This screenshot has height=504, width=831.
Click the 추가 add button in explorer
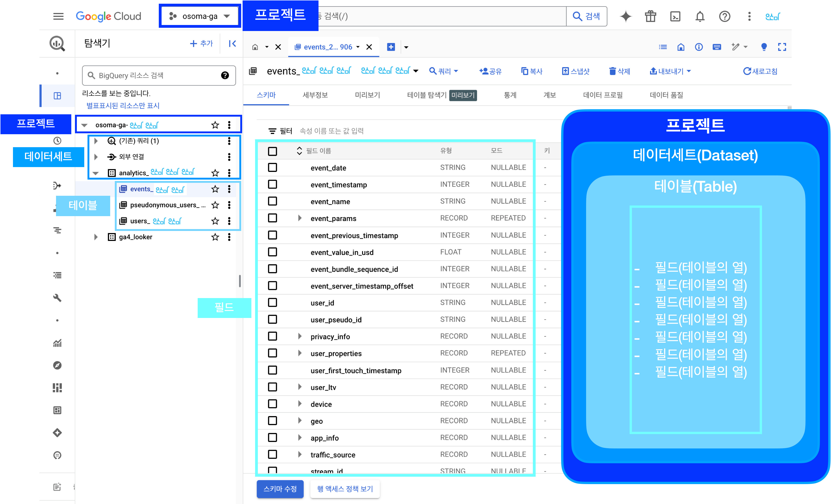click(201, 44)
